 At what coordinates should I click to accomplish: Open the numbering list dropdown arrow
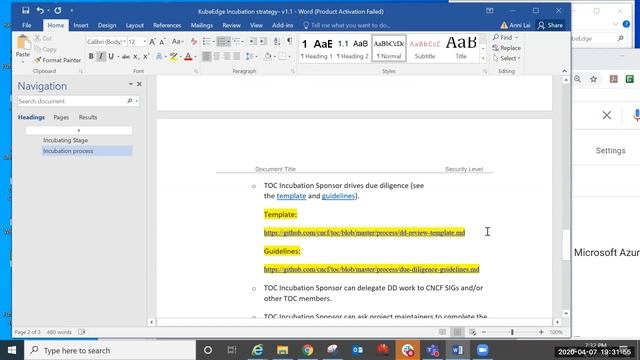click(229, 42)
